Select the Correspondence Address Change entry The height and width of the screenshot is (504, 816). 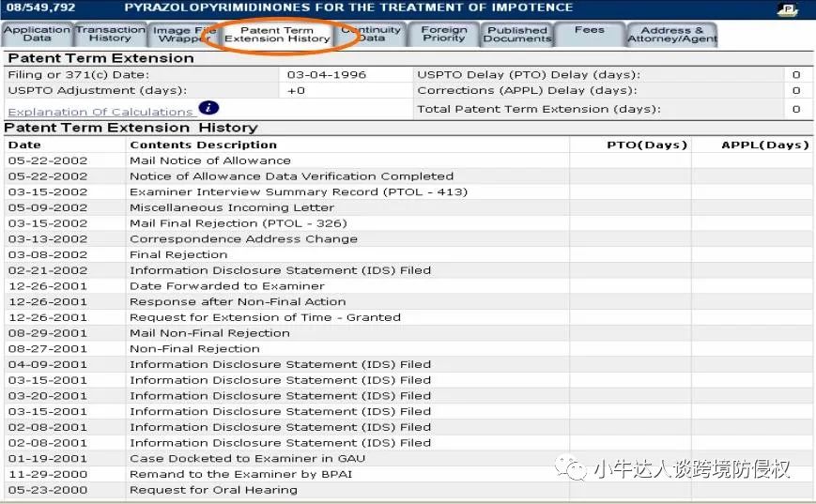[408, 238]
